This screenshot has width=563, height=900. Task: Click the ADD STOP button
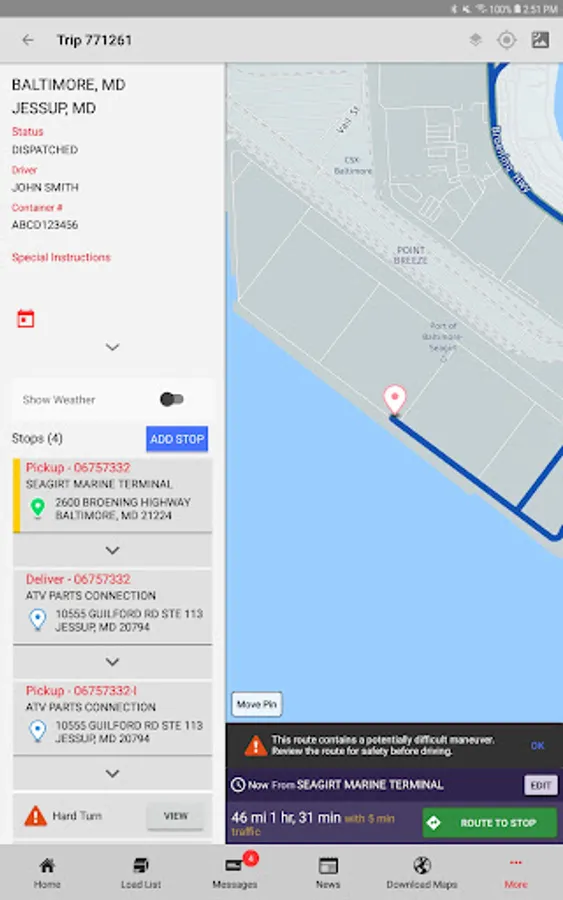(x=177, y=439)
